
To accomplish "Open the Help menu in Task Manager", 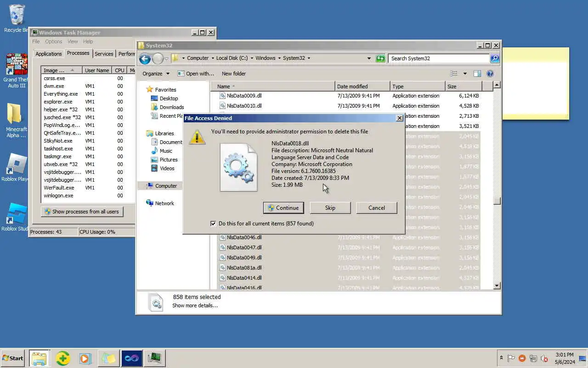I will 88,41.
